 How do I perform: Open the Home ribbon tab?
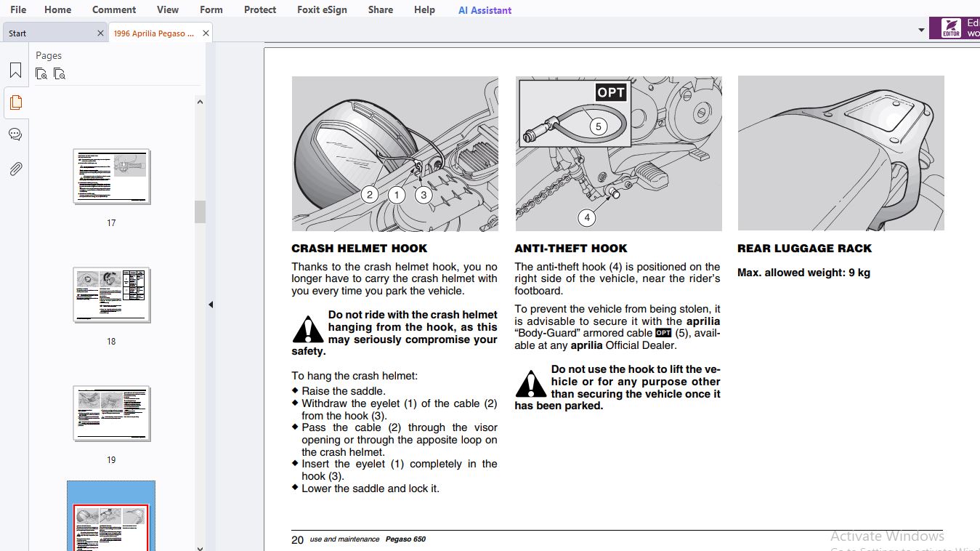(x=57, y=9)
